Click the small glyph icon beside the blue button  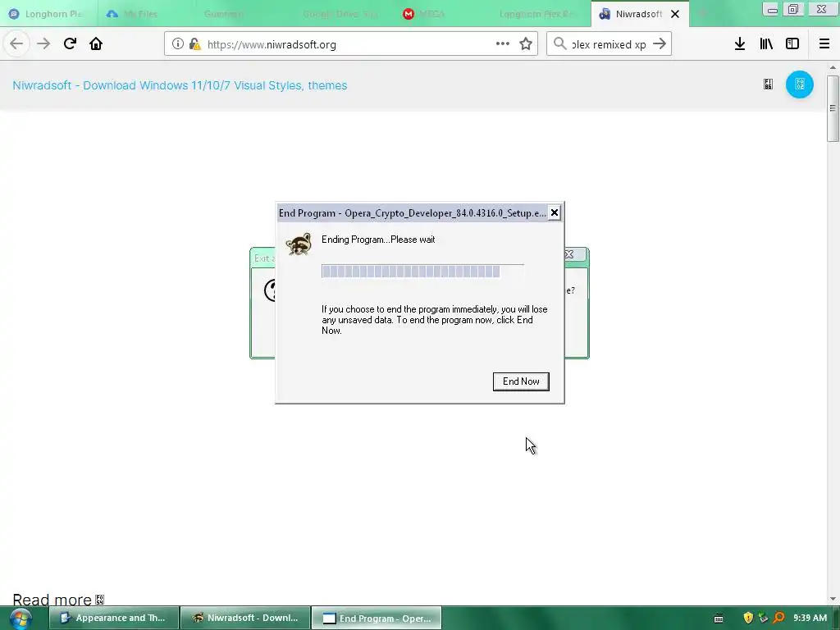click(x=768, y=84)
